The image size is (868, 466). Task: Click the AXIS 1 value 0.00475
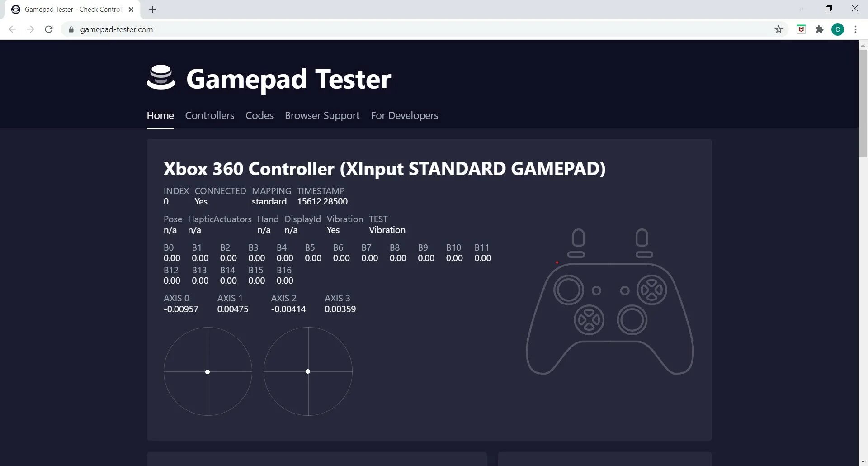[233, 309]
